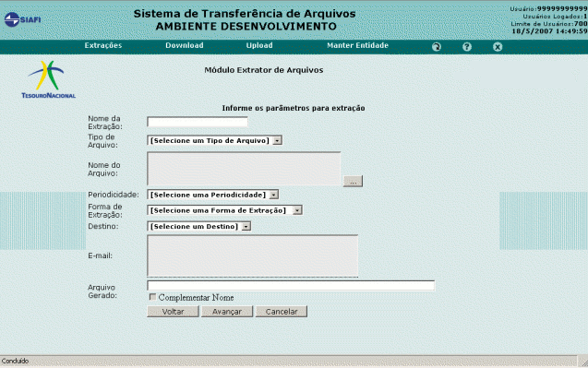Click the 'Sistema de Transferência de Arquivos' title
This screenshot has width=588, height=368.
tap(245, 14)
